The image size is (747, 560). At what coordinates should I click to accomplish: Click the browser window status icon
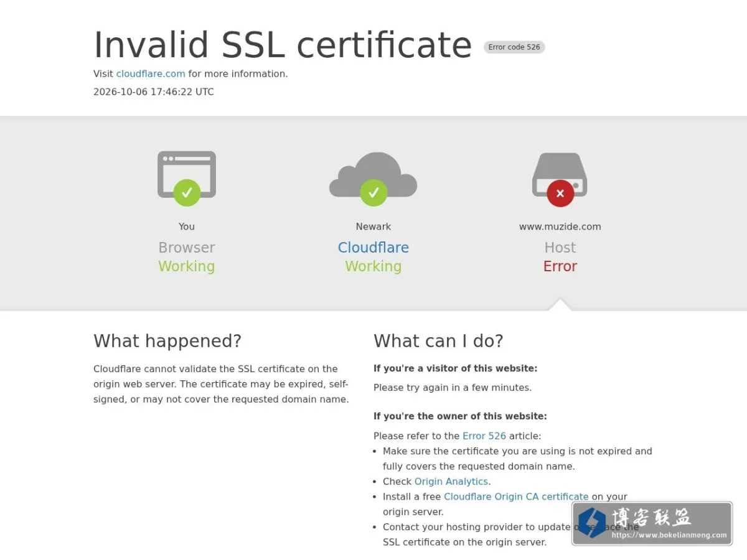point(187,178)
